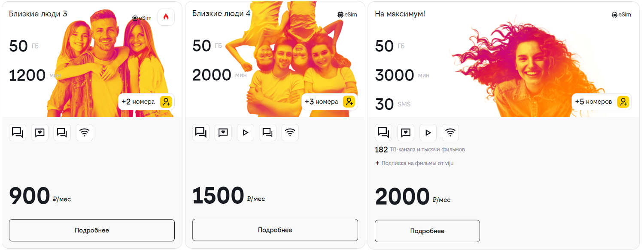Click the add-user icon beside +5 номеров

(623, 102)
